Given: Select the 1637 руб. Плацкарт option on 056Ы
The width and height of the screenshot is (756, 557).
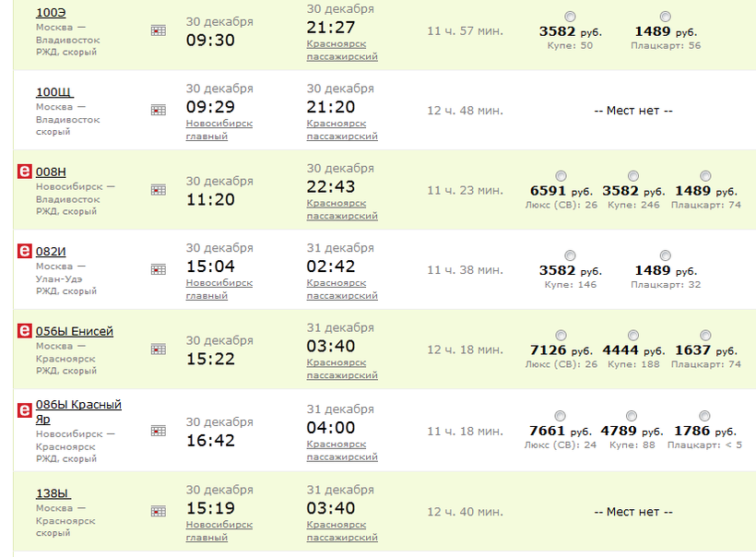Looking at the screenshot, I should click(705, 336).
